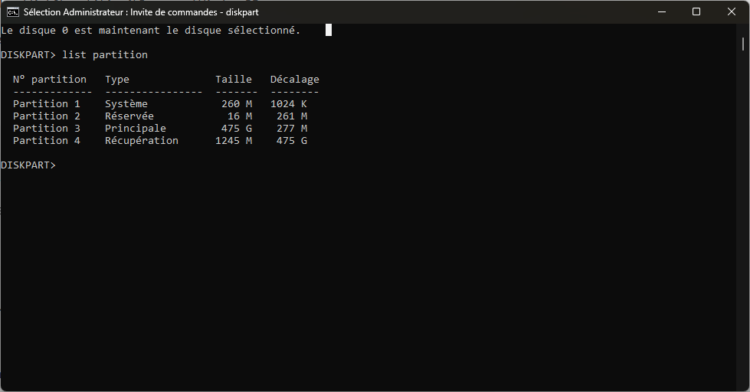Viewport: 750px width, 392px height.
Task: Click the 'N° partition' column header
Action: tap(50, 79)
